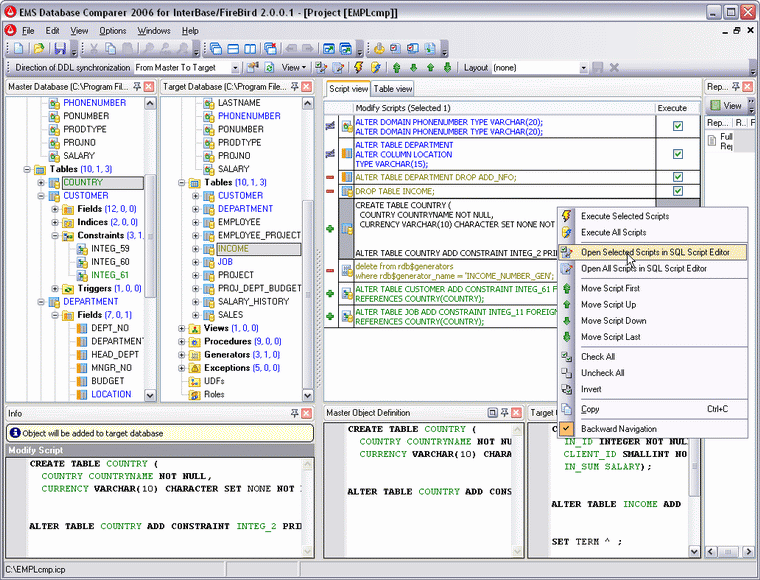
Task: Click the Tile windows vertically icon
Action: coord(250,48)
